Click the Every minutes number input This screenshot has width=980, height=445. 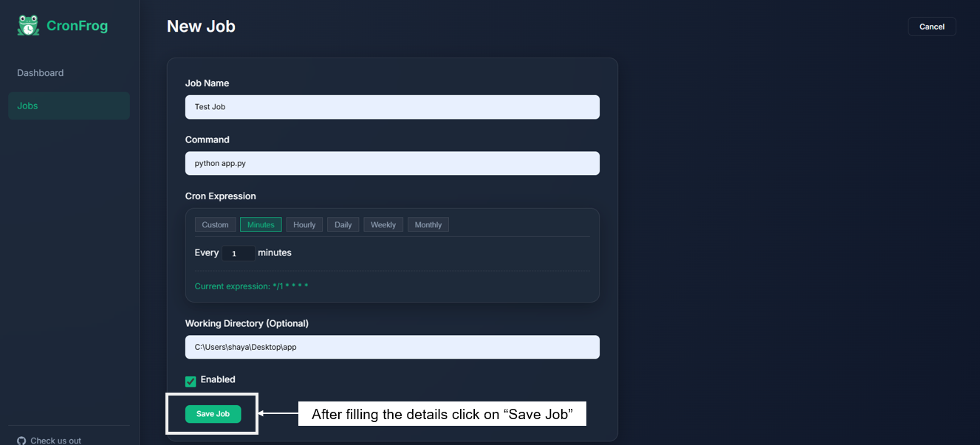pyautogui.click(x=239, y=253)
